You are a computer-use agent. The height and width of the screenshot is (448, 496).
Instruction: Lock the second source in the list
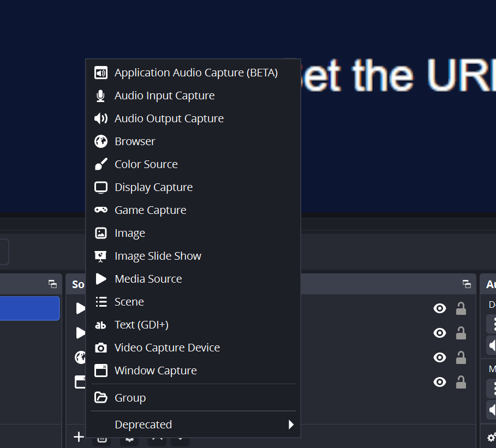pos(461,333)
